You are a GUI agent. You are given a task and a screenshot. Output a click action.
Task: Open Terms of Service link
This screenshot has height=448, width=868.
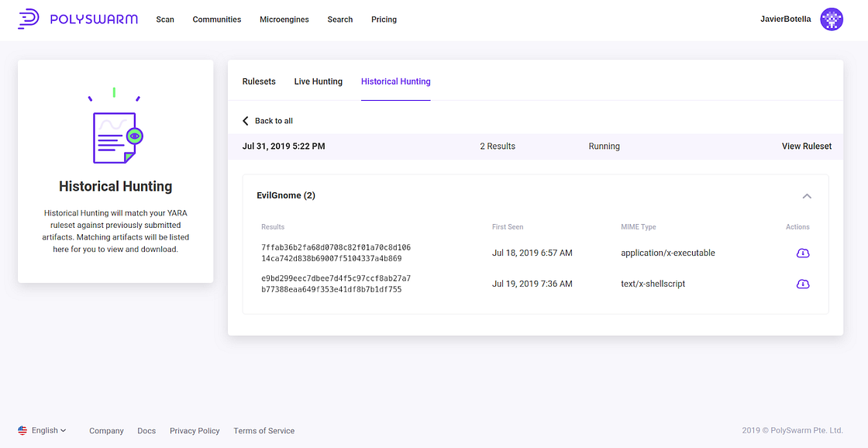tap(264, 431)
